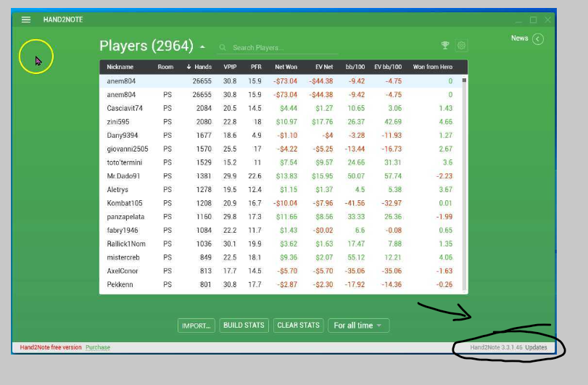Click the trophy icon above the table
The height and width of the screenshot is (385, 588).
pyautogui.click(x=445, y=46)
